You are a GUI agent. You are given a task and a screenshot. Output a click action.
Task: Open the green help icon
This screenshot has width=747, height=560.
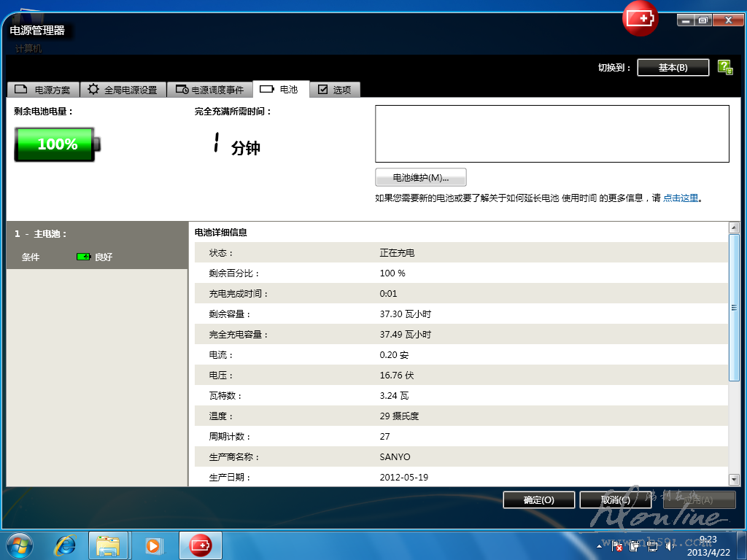point(724,67)
